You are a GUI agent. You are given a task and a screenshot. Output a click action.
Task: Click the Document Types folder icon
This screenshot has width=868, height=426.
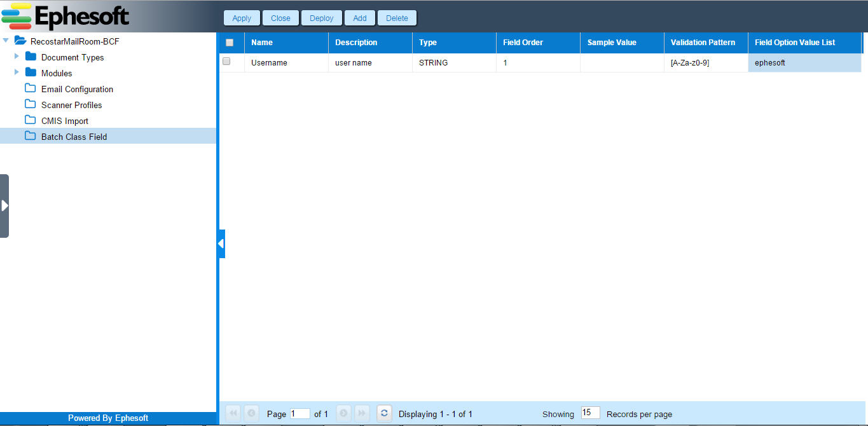31,56
